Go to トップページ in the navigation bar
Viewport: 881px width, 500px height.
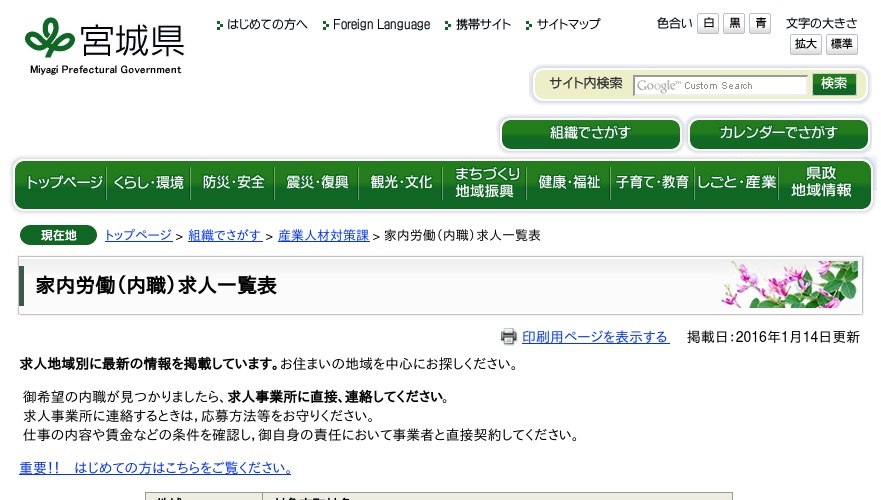pos(63,183)
